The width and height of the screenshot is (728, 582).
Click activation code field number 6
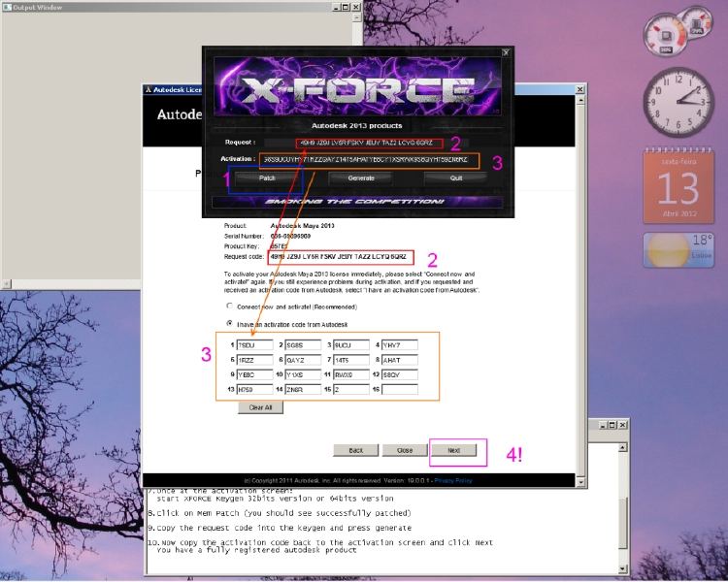(x=303, y=360)
